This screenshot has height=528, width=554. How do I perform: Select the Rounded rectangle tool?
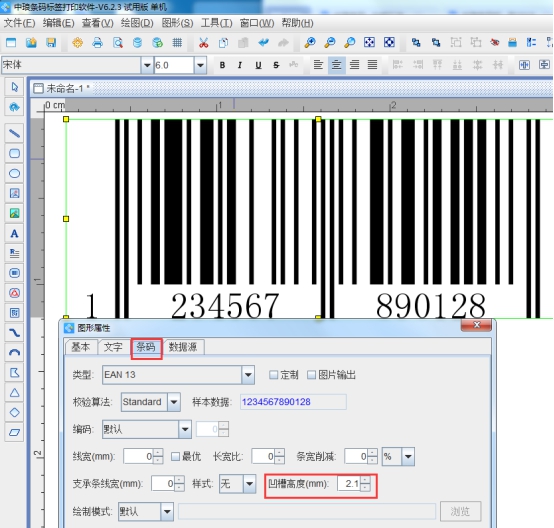tap(14, 153)
